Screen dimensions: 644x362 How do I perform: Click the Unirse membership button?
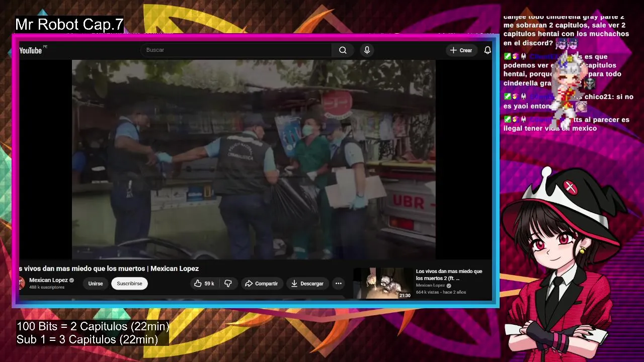point(96,284)
